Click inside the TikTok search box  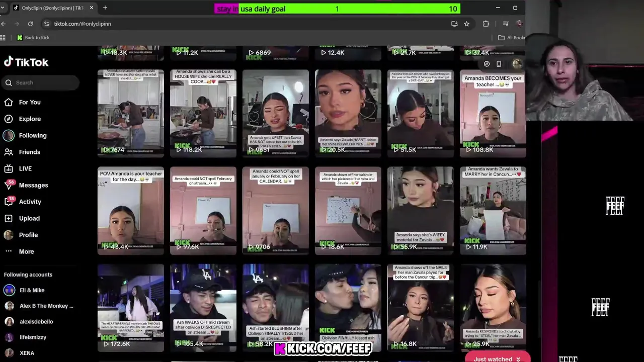click(40, 82)
